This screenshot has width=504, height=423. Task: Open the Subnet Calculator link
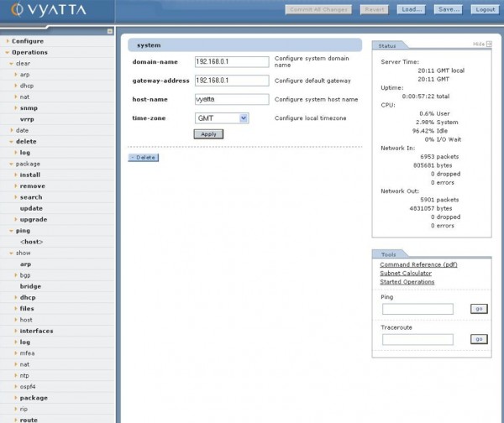(406, 274)
